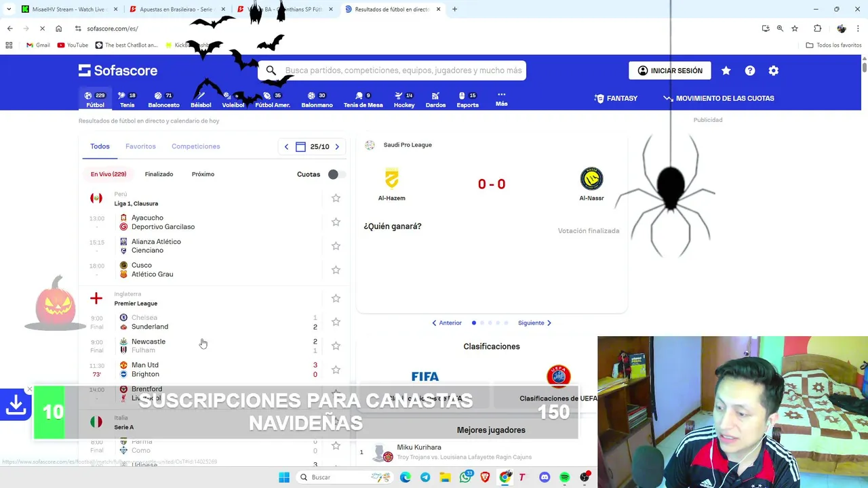This screenshot has width=868, height=488.
Task: Open the Tenis sport category
Action: (127, 100)
